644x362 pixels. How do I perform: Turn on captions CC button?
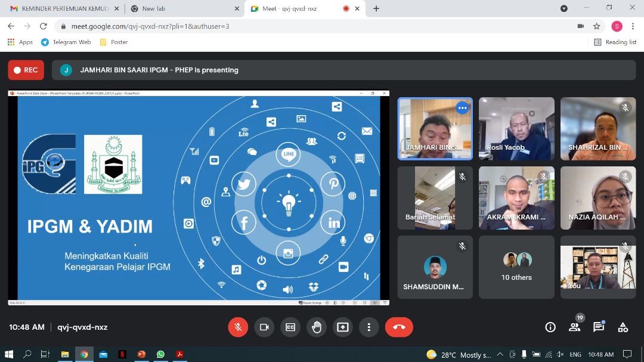pos(290,327)
